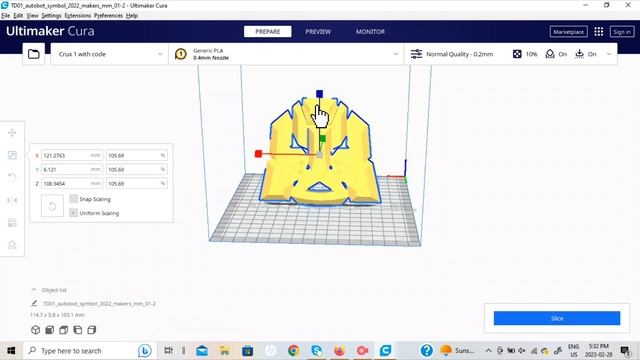Switch to the MONITOR stage
The width and height of the screenshot is (640, 360).
370,31
